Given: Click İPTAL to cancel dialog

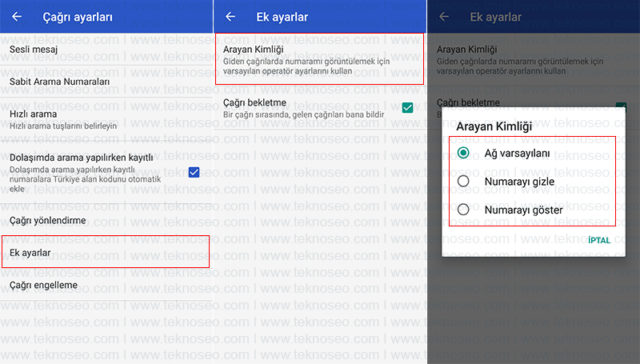Looking at the screenshot, I should pos(599,240).
